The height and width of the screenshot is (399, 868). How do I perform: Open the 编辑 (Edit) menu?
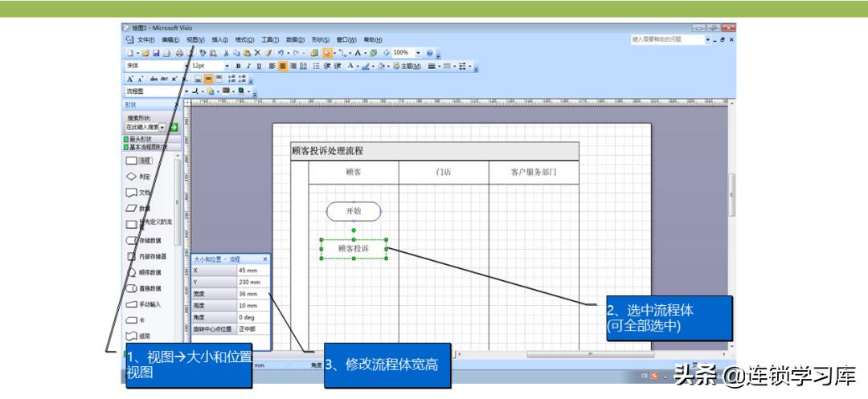click(170, 40)
